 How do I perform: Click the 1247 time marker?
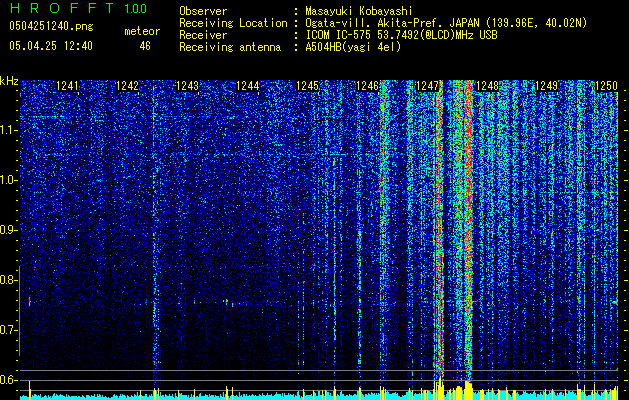(427, 86)
